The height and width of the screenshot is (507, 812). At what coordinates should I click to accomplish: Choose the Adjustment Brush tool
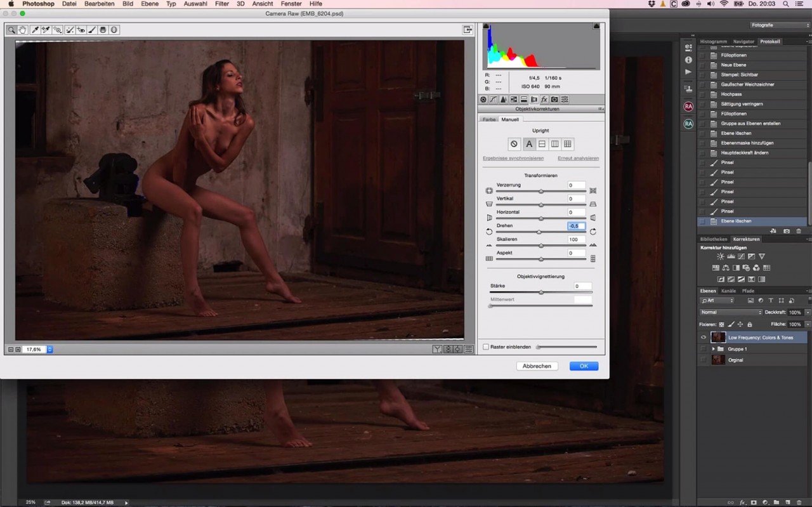pyautogui.click(x=92, y=30)
